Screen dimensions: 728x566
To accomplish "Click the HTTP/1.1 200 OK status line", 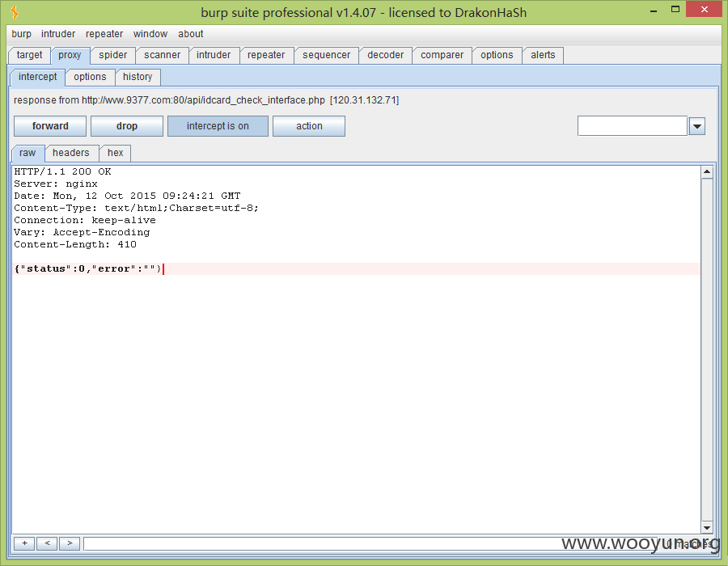I will click(62, 171).
